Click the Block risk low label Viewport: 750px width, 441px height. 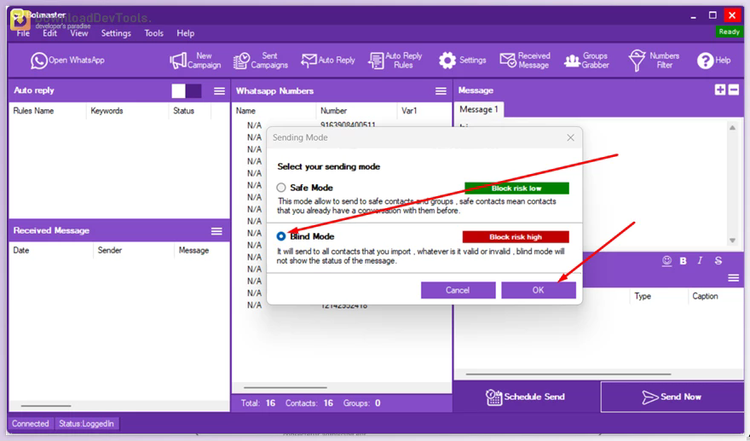pos(517,188)
